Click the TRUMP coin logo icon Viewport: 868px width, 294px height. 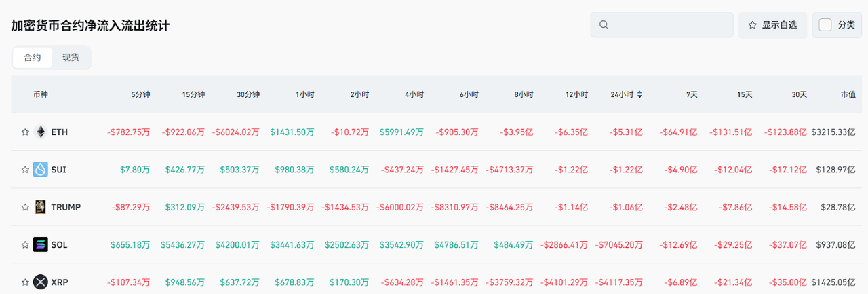tap(41, 207)
